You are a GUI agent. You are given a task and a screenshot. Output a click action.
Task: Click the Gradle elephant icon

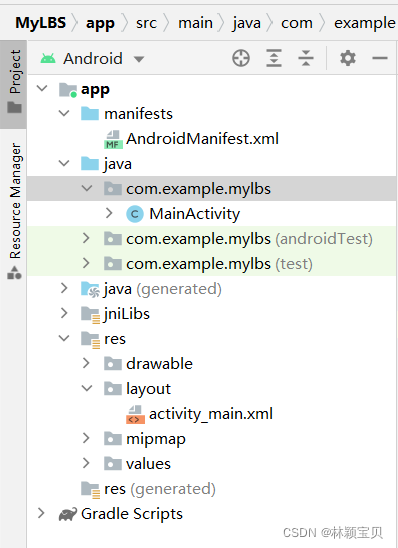[x=68, y=514]
